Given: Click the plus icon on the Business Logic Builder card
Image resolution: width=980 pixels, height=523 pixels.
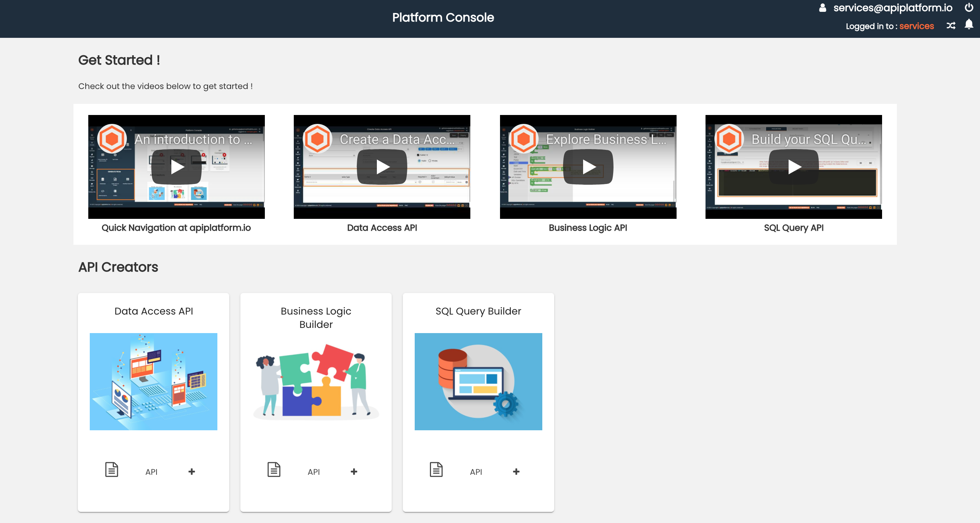Looking at the screenshot, I should pyautogui.click(x=354, y=471).
